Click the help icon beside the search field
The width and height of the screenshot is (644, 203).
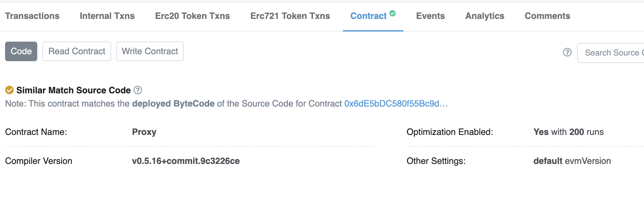tap(567, 52)
